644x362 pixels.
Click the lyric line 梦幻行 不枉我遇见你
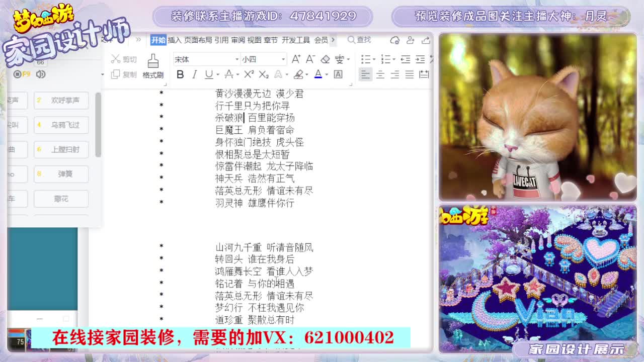click(260, 308)
